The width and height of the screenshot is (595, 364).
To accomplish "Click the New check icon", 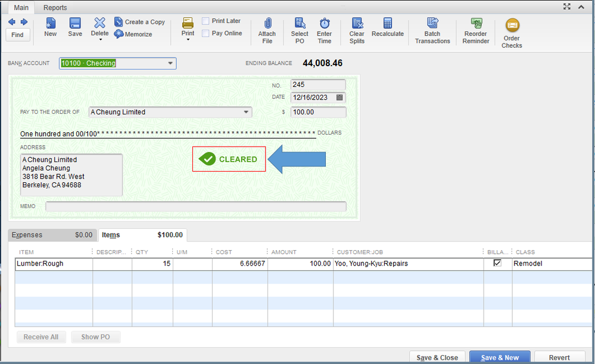I will pyautogui.click(x=51, y=23).
